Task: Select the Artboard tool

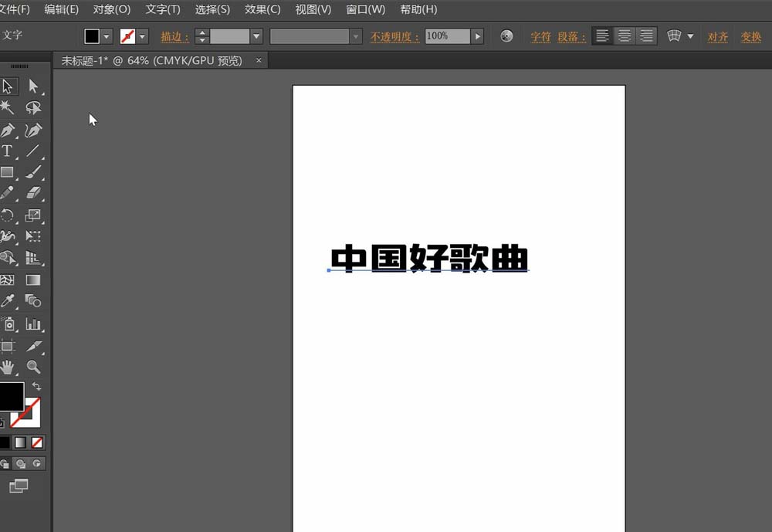Action: (7, 346)
